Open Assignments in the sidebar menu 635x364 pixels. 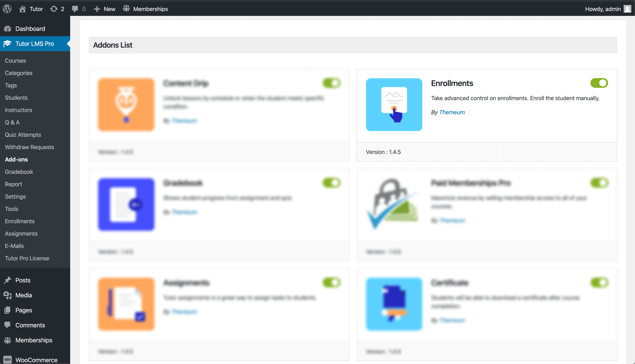21,233
